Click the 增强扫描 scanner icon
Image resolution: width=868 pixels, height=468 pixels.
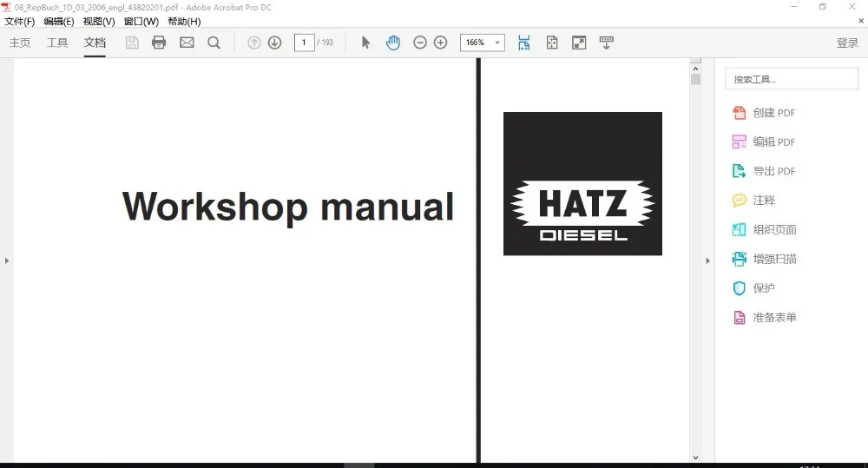739,259
